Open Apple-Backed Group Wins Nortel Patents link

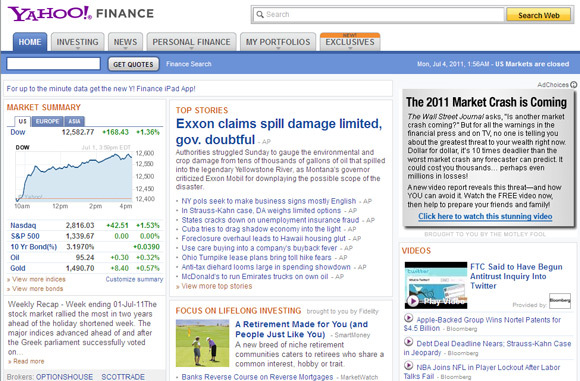[482, 324]
